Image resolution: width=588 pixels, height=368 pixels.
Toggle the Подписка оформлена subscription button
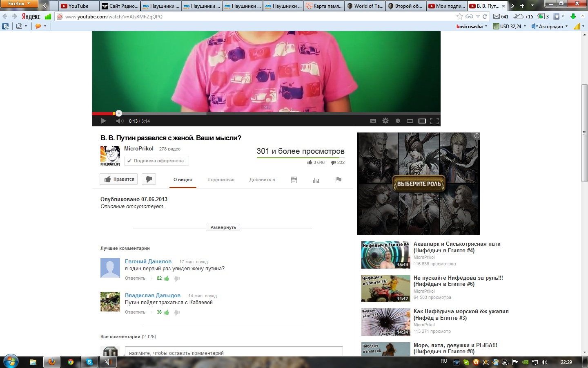(x=156, y=161)
